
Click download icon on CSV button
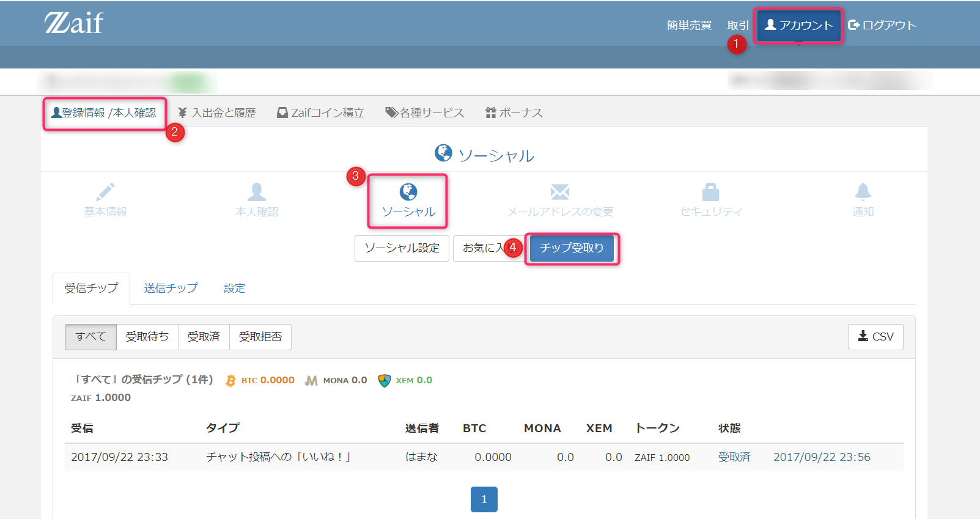pos(863,336)
